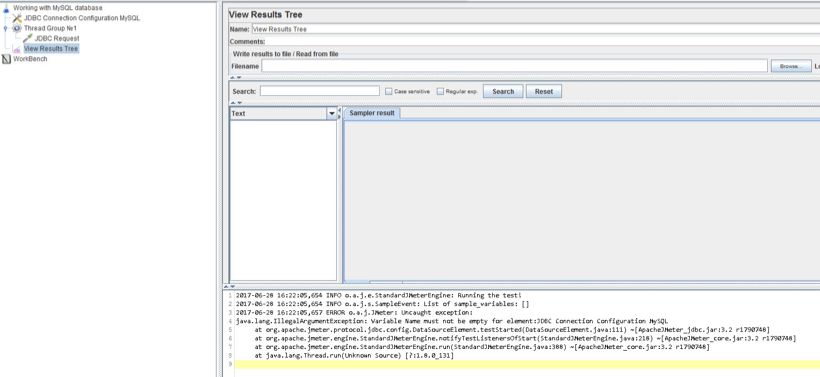Click the notifyTestListenersOfStart stack trace line
Viewport: 820px width, 377px height.
(x=525, y=338)
